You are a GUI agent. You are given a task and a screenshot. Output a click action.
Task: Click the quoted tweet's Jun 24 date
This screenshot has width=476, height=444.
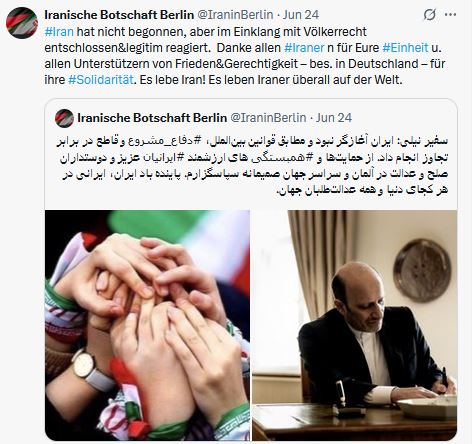334,118
